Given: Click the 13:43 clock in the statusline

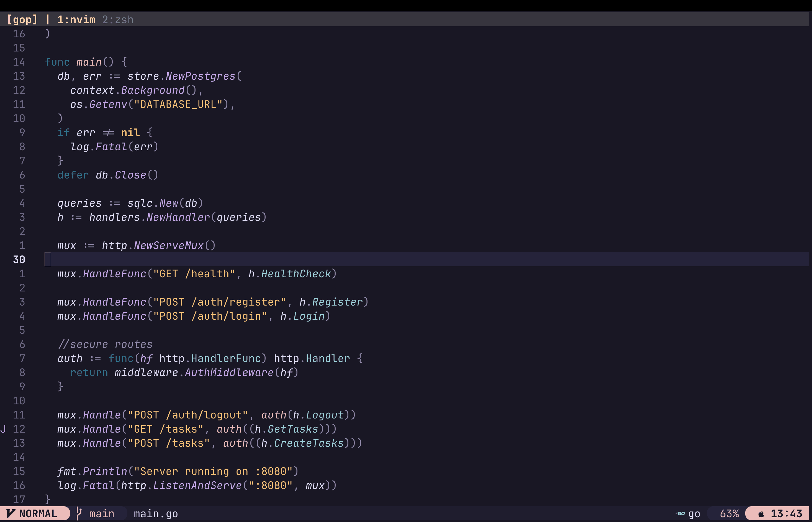Looking at the screenshot, I should point(786,513).
